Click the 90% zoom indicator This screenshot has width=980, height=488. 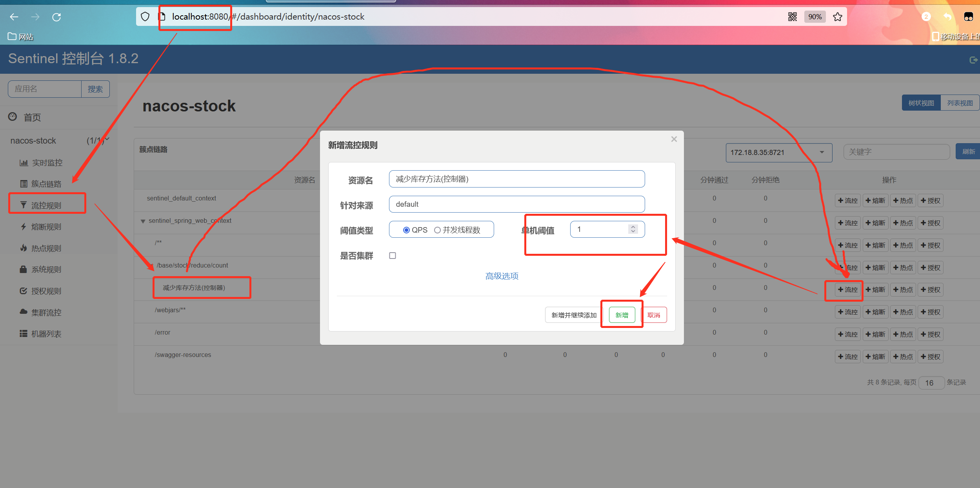pyautogui.click(x=815, y=17)
